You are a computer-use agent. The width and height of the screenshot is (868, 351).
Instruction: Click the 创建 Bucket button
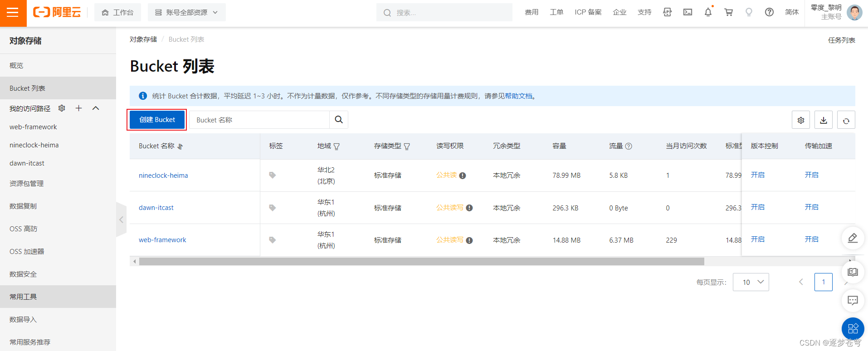click(157, 120)
